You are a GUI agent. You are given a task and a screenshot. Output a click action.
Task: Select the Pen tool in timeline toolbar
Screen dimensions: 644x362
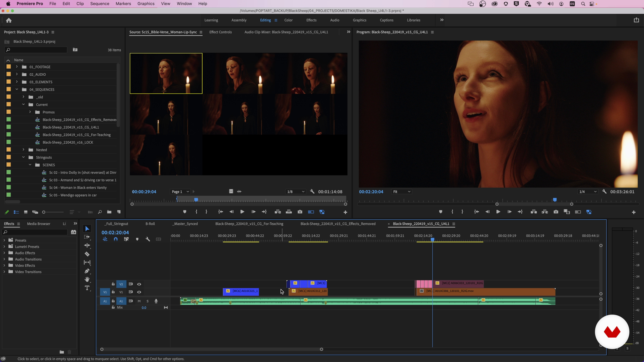click(87, 271)
